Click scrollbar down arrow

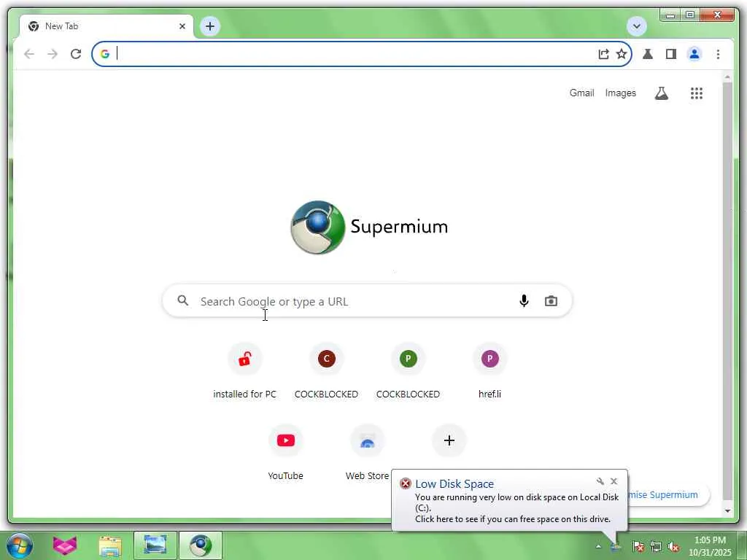pyautogui.click(x=727, y=511)
